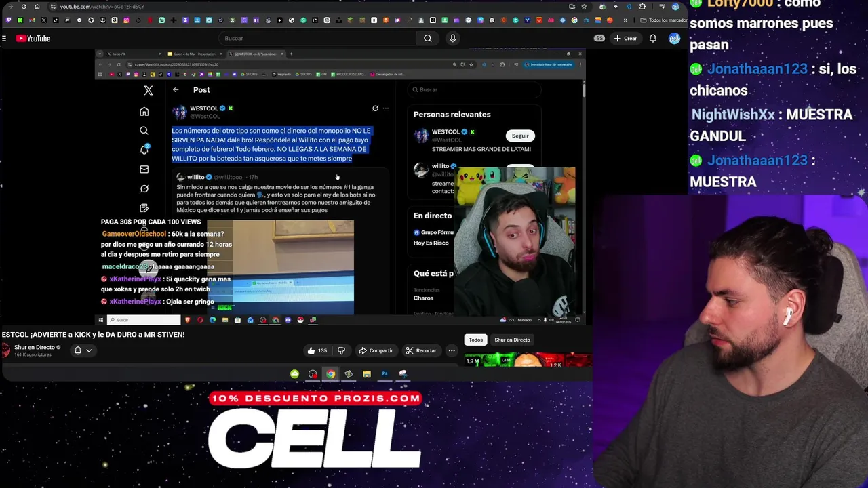Open the YouTube account avatar menu
868x488 pixels.
[674, 39]
